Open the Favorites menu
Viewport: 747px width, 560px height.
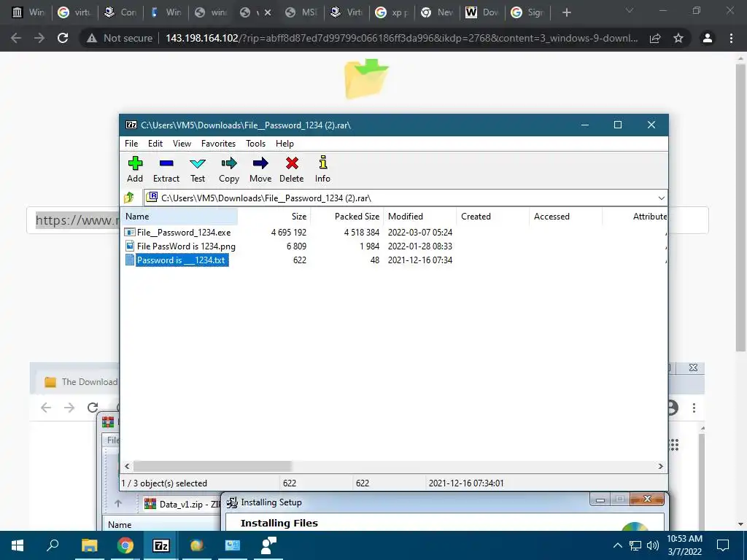pos(218,144)
